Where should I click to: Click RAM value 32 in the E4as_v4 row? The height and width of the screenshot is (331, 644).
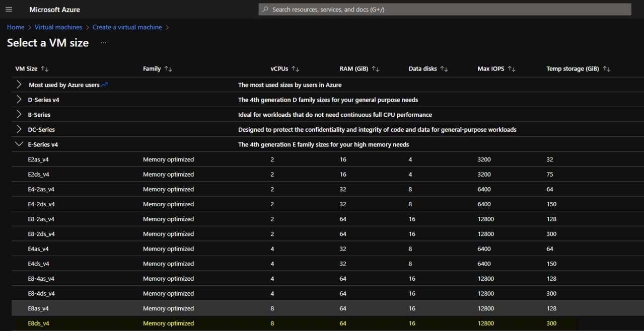tap(343, 249)
